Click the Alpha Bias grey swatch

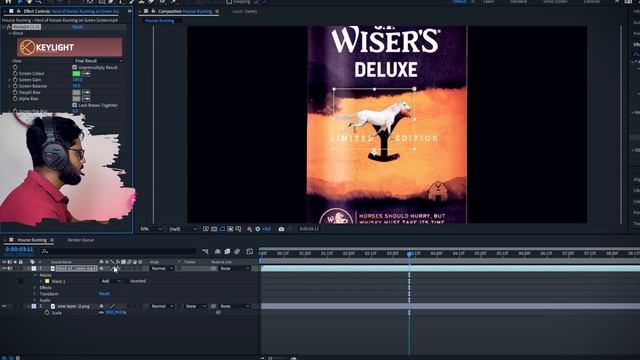coord(76,99)
